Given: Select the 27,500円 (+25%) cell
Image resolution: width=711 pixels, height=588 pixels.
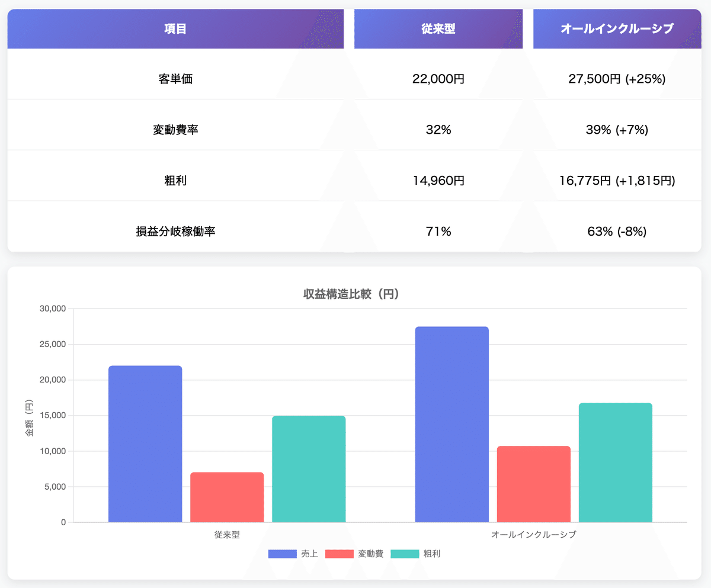Looking at the screenshot, I should tap(617, 79).
